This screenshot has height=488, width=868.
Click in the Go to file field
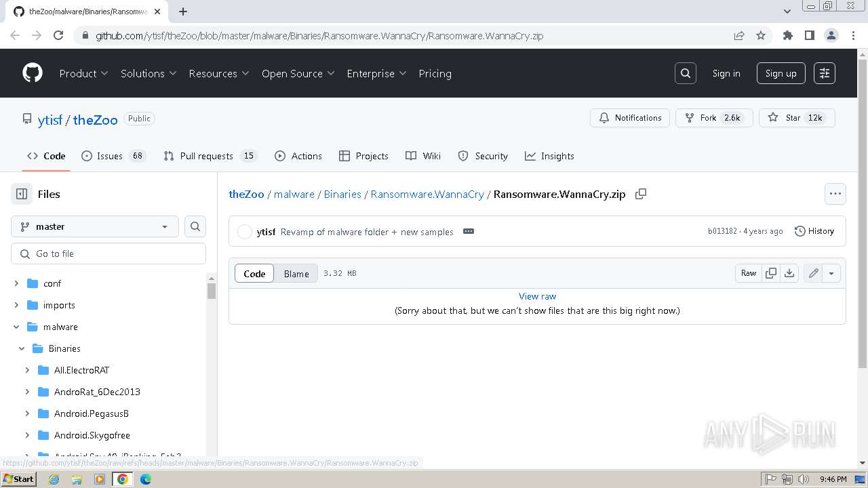click(108, 253)
